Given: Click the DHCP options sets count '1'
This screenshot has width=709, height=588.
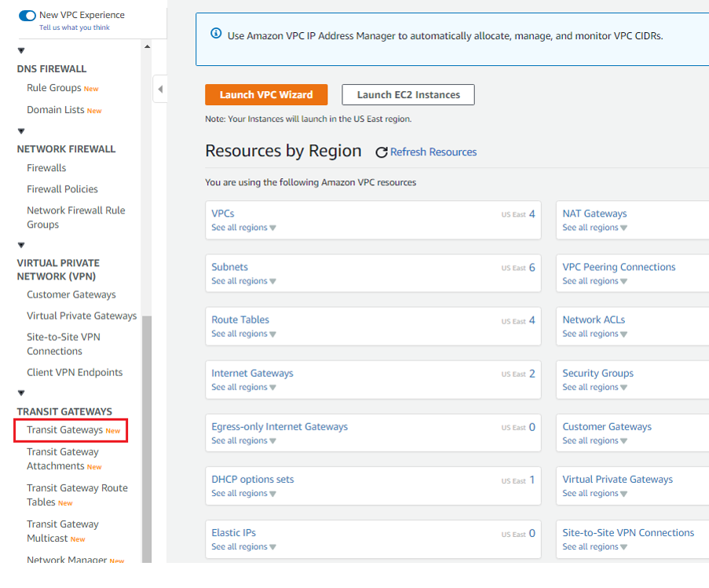Looking at the screenshot, I should 532,480.
